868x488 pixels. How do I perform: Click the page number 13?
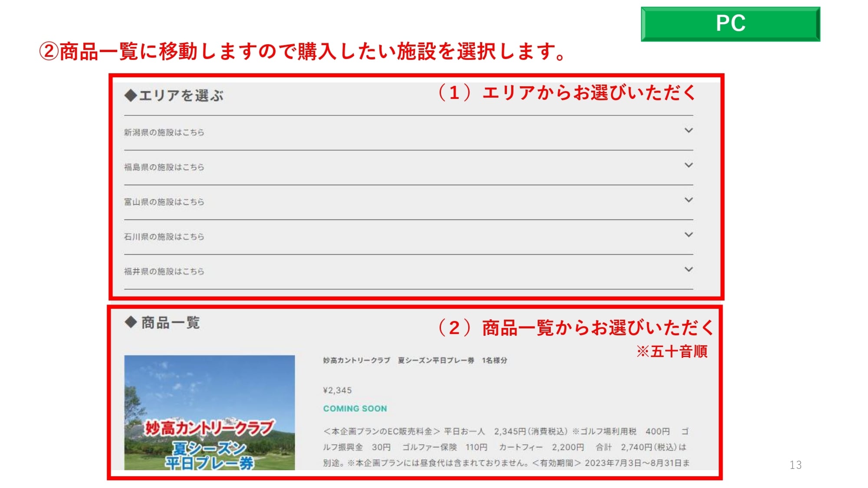(x=796, y=465)
